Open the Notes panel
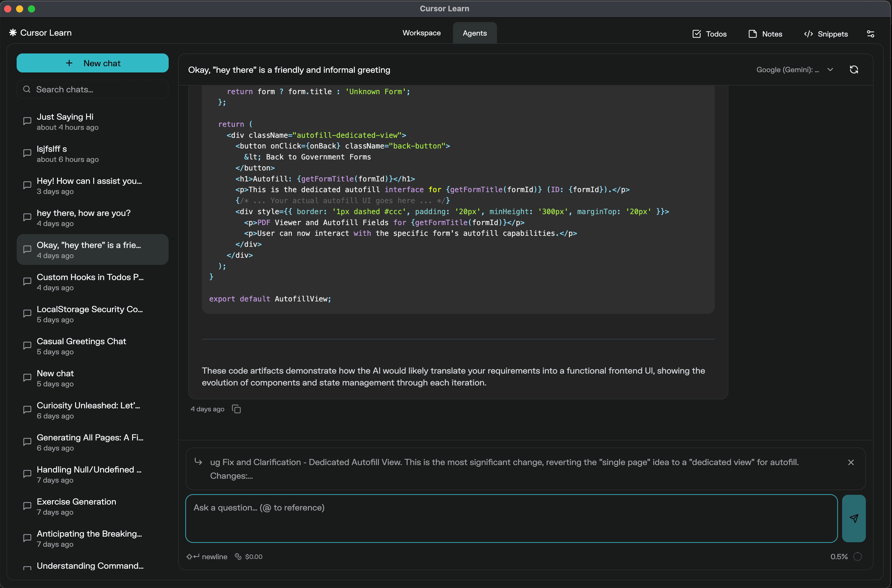Image resolution: width=892 pixels, height=588 pixels. point(765,34)
